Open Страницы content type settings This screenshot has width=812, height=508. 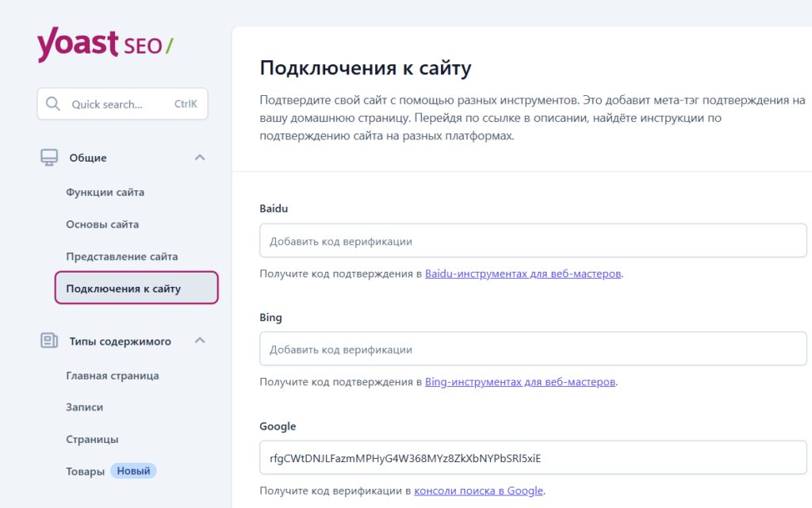92,439
